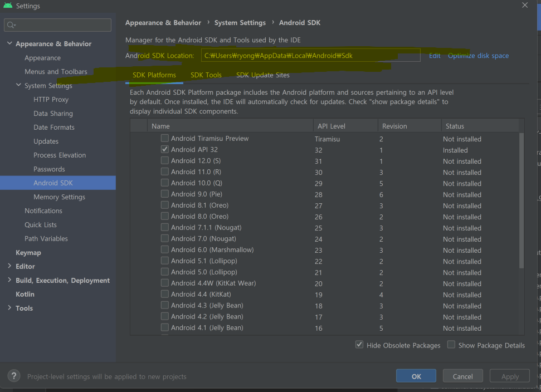The height and width of the screenshot is (392, 541).
Task: Expand the Tools section
Action: pyautogui.click(x=9, y=308)
